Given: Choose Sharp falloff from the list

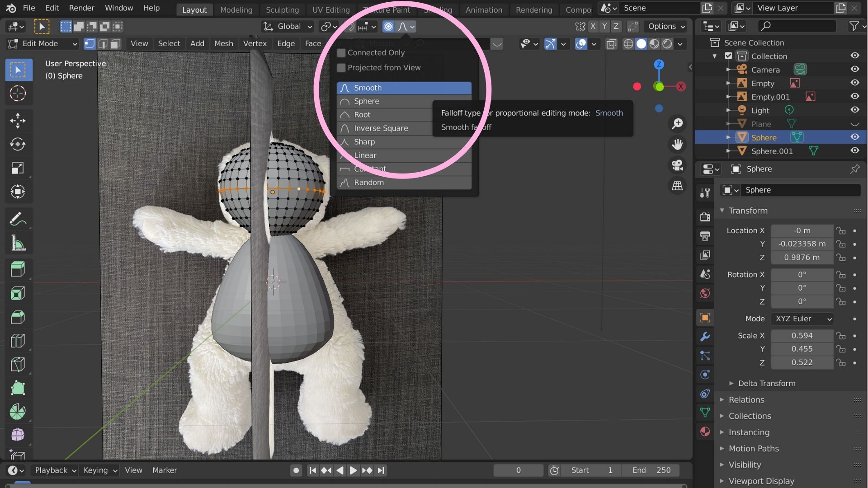Looking at the screenshot, I should (x=364, y=142).
